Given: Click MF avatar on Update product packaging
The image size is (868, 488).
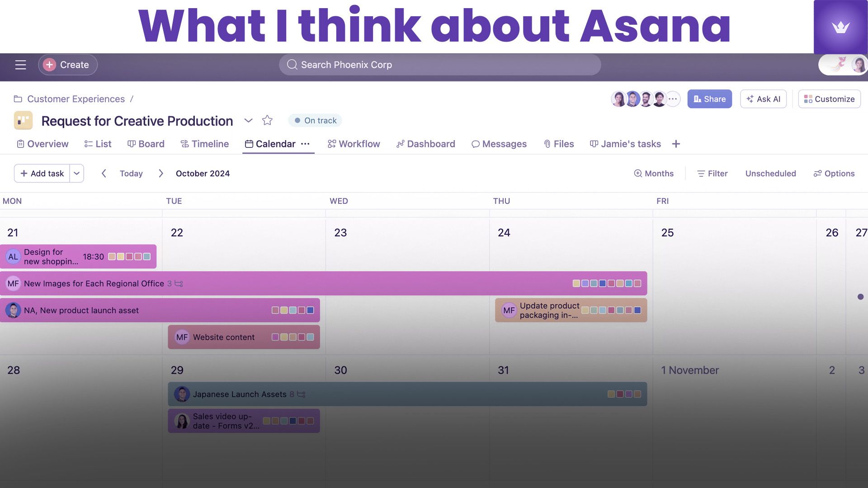Looking at the screenshot, I should click(509, 310).
